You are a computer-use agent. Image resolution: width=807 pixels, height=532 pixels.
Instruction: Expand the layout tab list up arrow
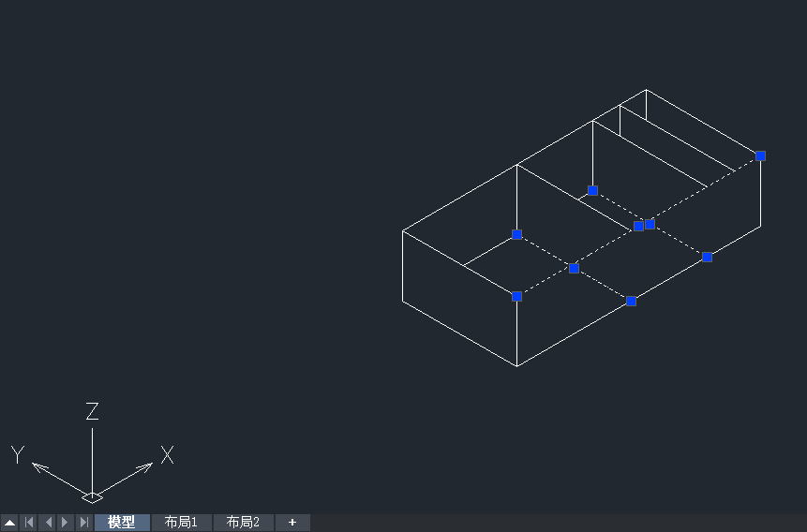(x=9, y=523)
